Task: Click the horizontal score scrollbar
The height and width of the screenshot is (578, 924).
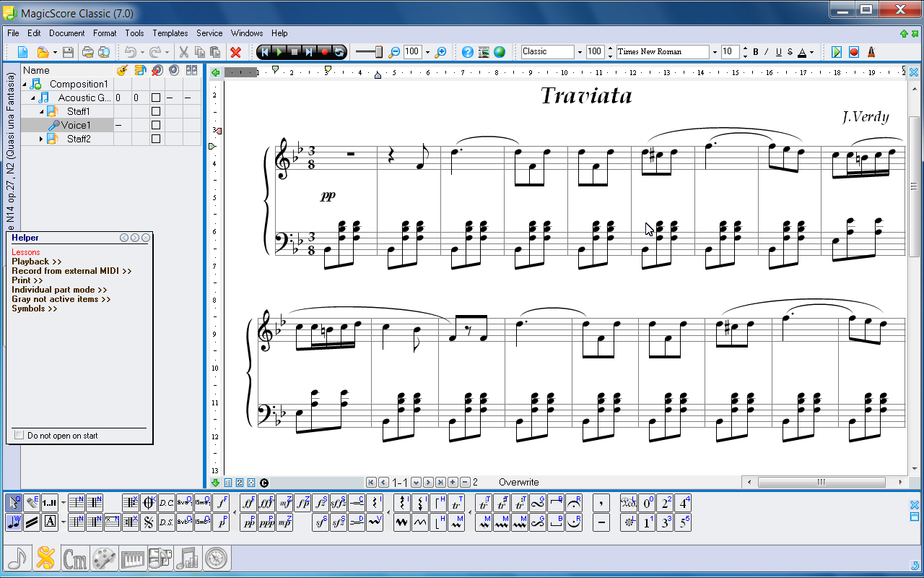Action: pos(821,482)
